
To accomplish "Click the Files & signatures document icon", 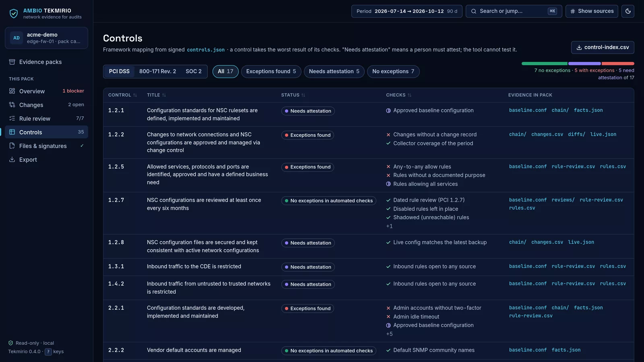I will coord(12,146).
